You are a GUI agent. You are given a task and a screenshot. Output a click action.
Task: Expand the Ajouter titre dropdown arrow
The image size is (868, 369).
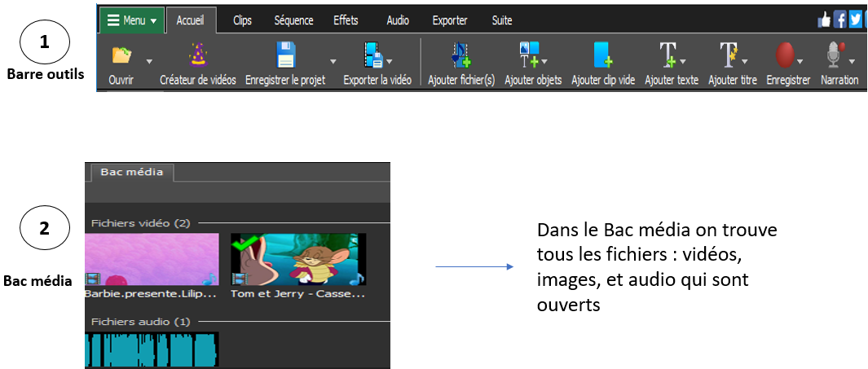pos(745,61)
